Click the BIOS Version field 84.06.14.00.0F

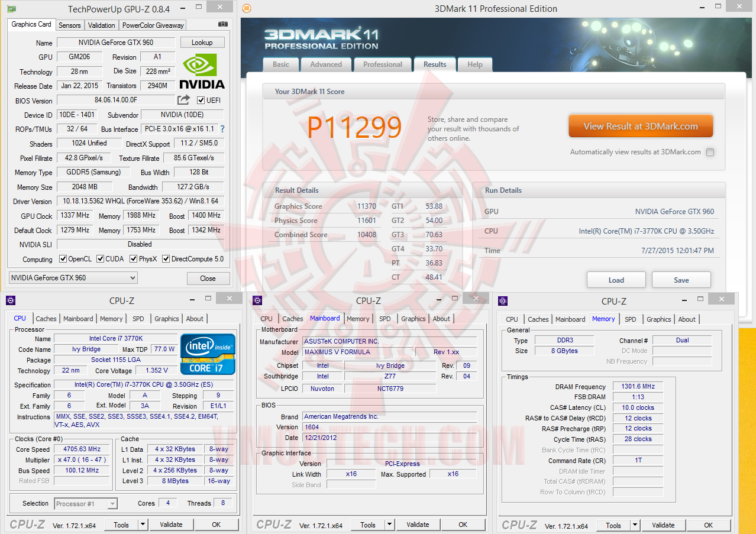point(116,100)
